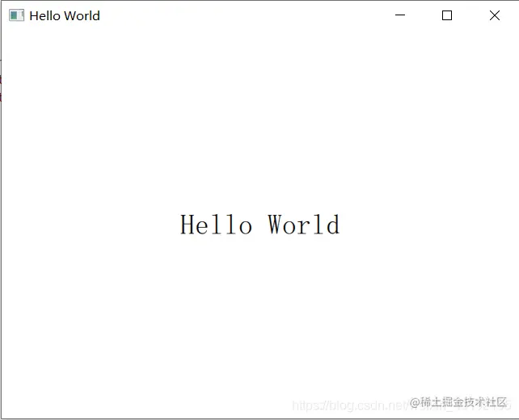Click the large 'Hello World' label text
Image resolution: width=519 pixels, height=420 pixels.
pyautogui.click(x=259, y=225)
